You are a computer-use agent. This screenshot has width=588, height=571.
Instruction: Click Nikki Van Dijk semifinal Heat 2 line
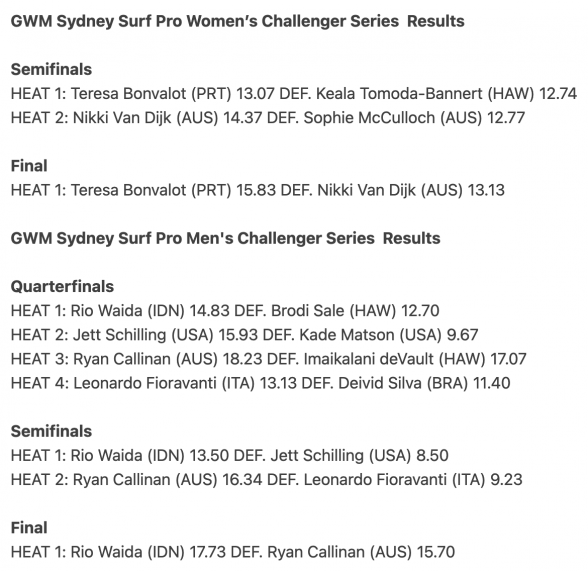coord(268,118)
